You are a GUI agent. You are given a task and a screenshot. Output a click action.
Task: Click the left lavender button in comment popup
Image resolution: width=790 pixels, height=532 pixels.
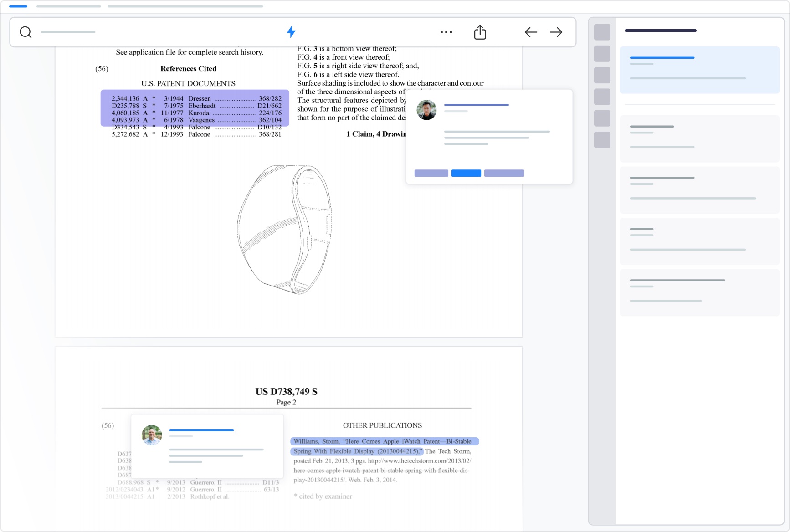click(x=431, y=173)
